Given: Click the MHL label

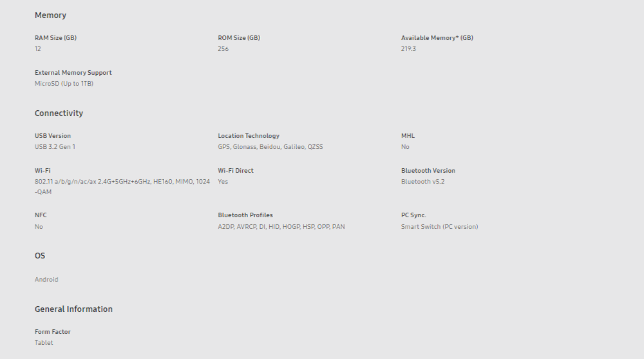Looking at the screenshot, I should pos(408,136).
